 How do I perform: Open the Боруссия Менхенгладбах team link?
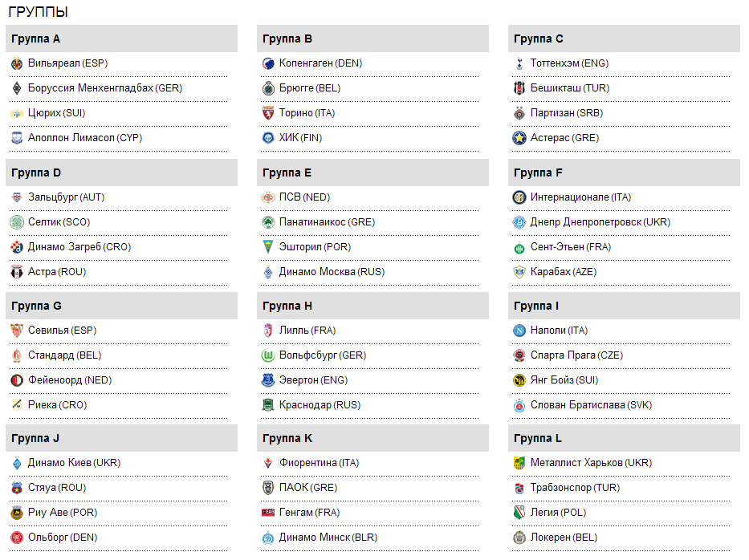[x=104, y=88]
